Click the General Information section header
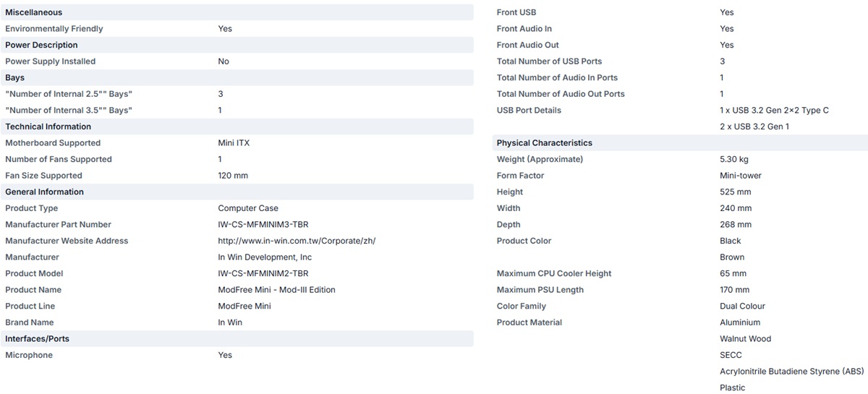 tap(44, 192)
